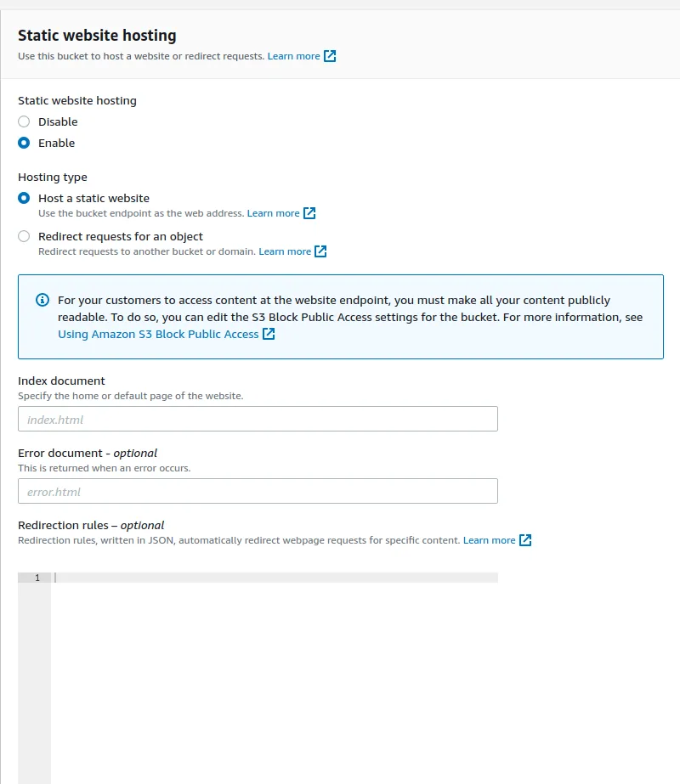
Task: Open Learn more about redirecting to another bucket
Action: (285, 251)
